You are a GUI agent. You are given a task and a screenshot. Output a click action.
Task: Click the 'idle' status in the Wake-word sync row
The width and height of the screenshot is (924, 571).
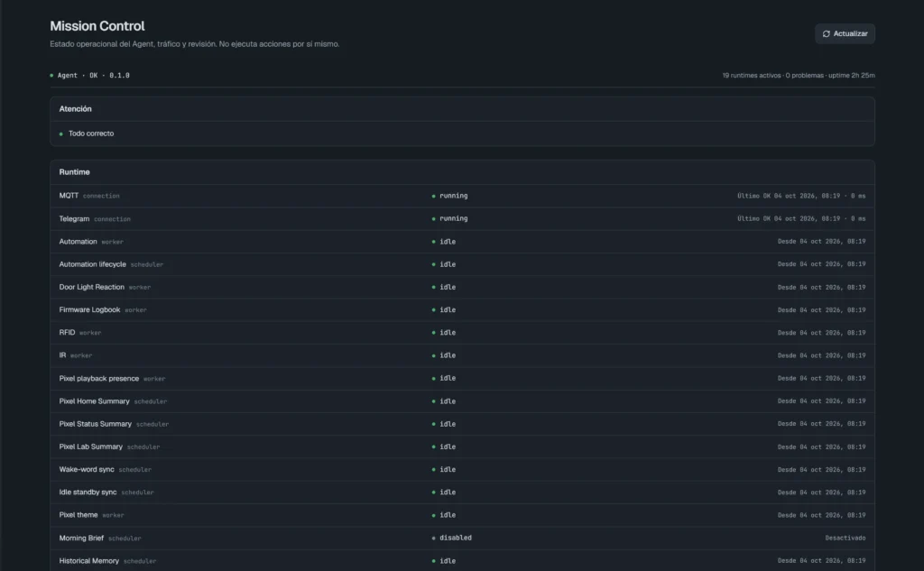tap(448, 470)
